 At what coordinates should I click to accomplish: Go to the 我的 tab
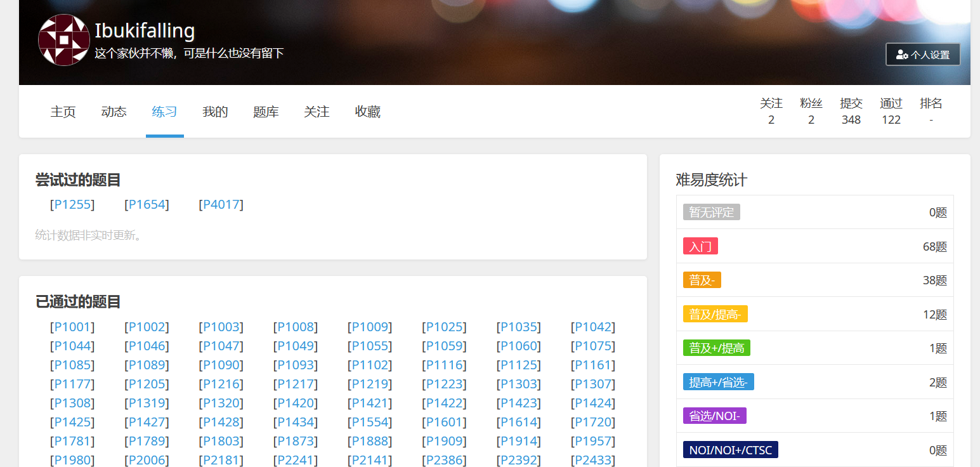point(215,112)
